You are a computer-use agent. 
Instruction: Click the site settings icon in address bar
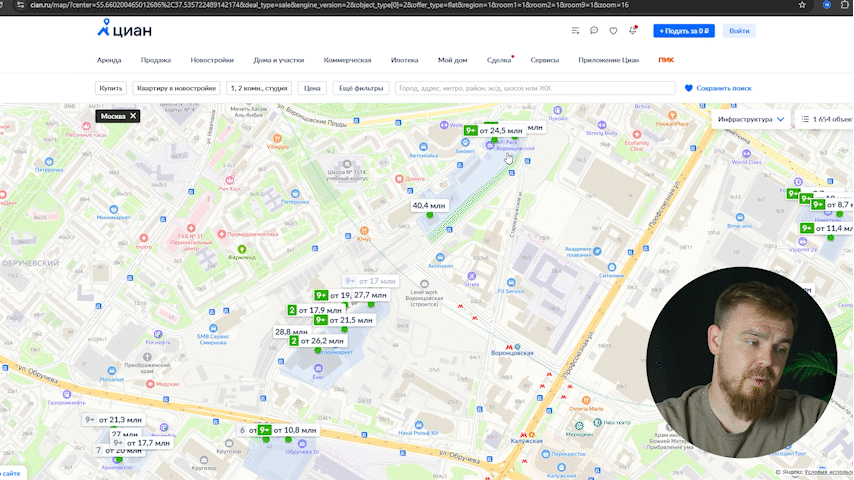tap(20, 5)
